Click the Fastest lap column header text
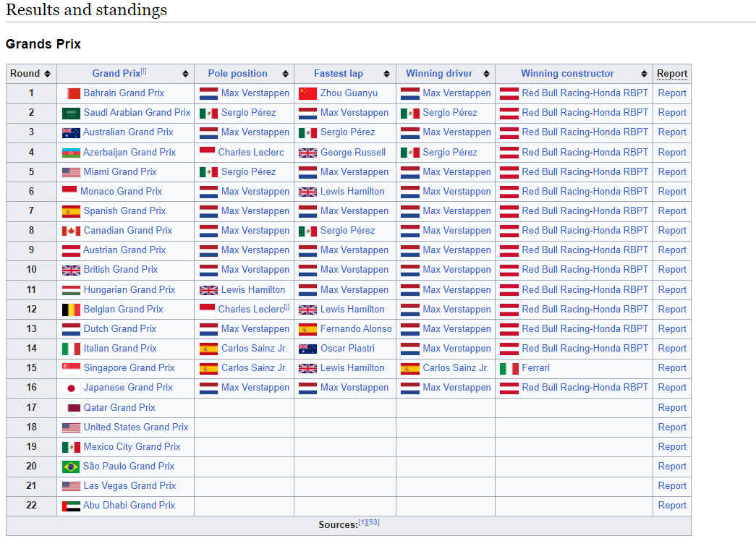Viewport: 756px width, 549px height. coord(339,73)
